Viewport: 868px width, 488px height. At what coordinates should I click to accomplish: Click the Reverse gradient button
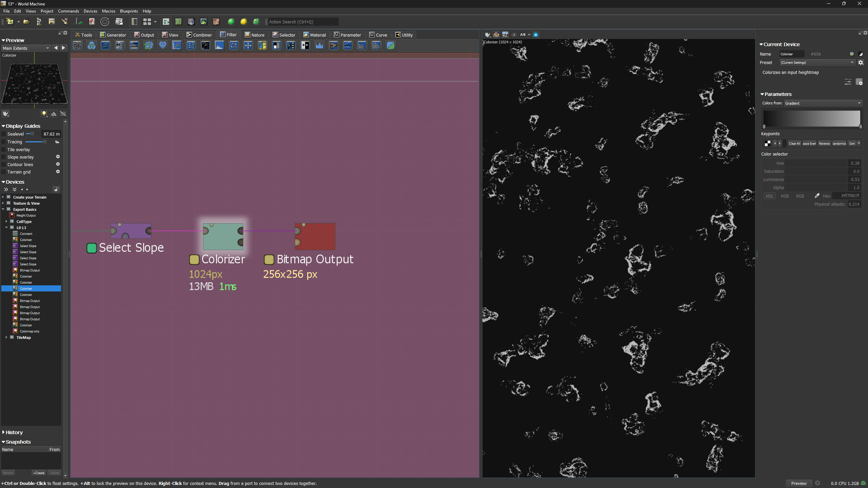pos(825,143)
